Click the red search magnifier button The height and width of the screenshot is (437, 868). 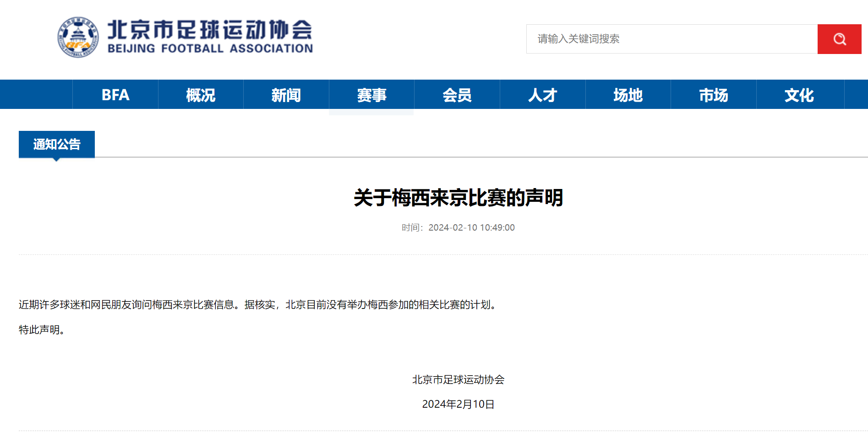tap(839, 39)
